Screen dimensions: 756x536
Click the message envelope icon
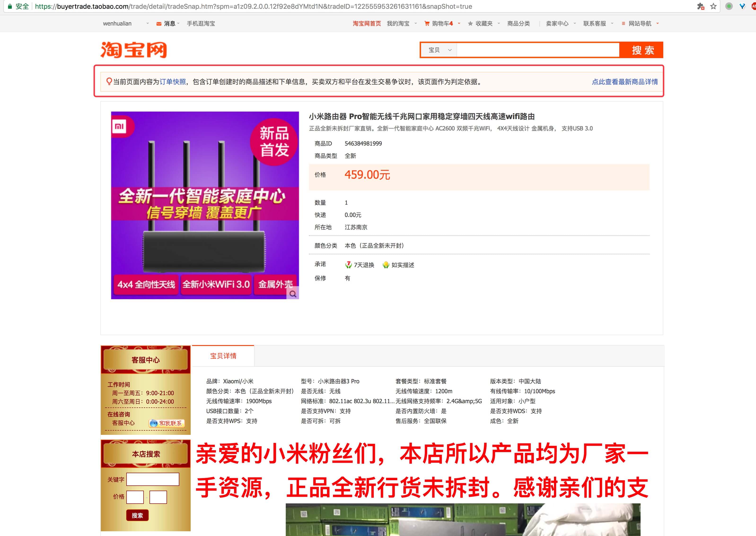(x=159, y=24)
